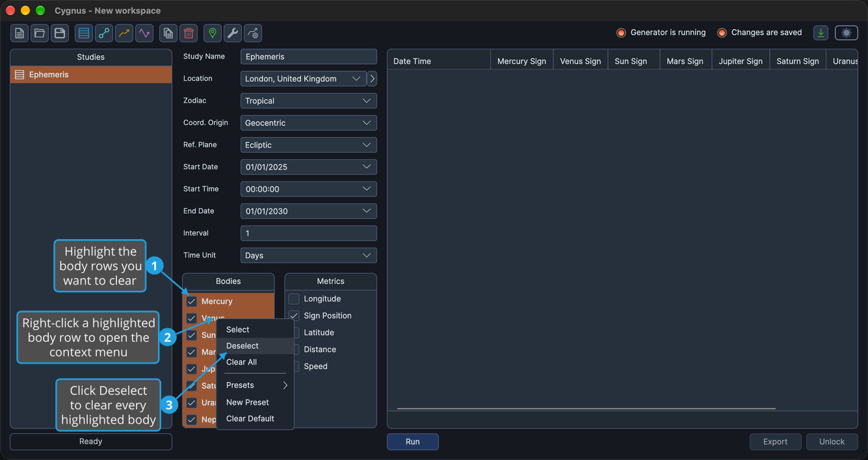Choose Select in the context menu
Screen dimensions: 868x460
coord(255,329)
